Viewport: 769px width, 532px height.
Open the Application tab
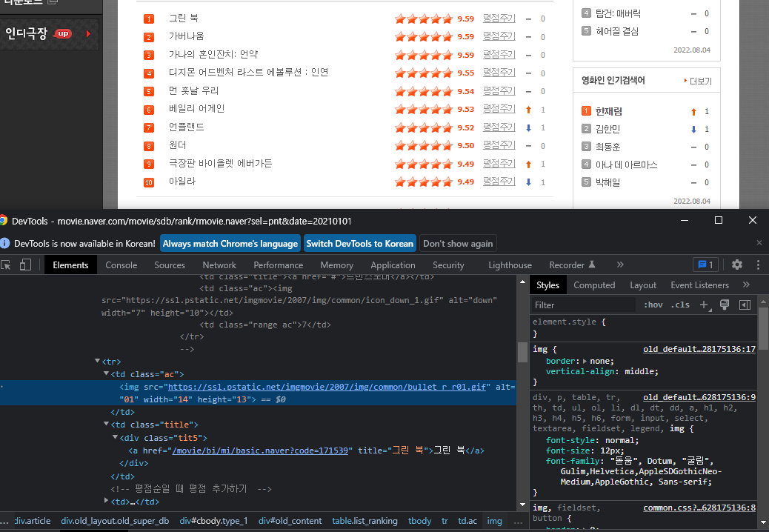pyautogui.click(x=393, y=265)
